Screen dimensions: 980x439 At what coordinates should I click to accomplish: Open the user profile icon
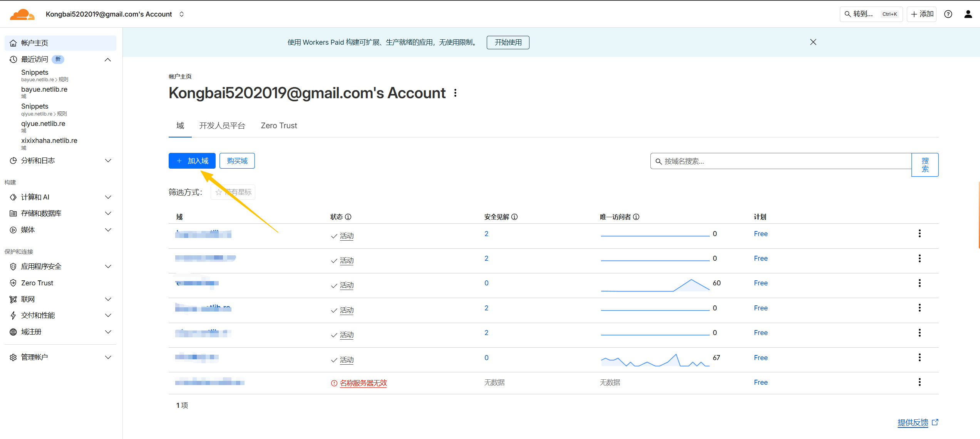[x=968, y=14]
